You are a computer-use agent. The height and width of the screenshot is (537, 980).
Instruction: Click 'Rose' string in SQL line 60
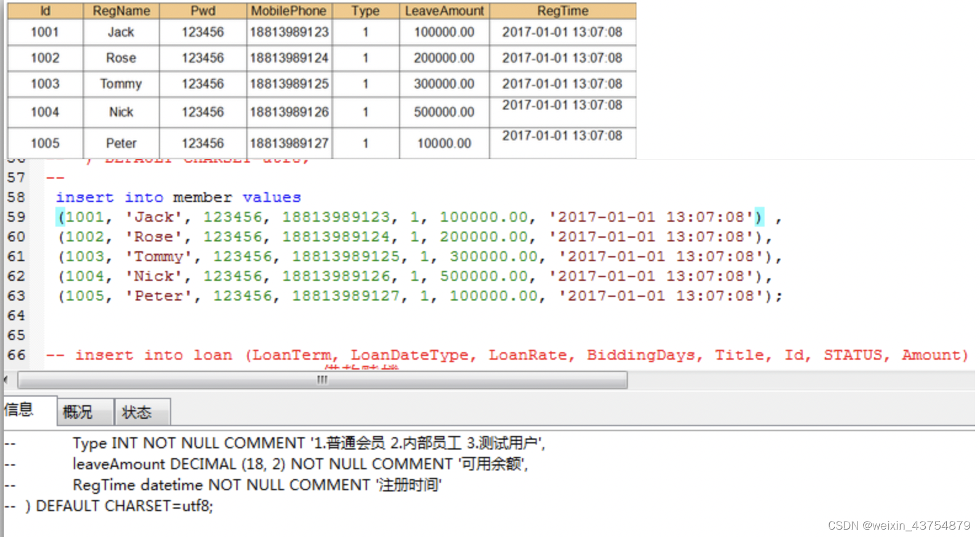tap(154, 236)
